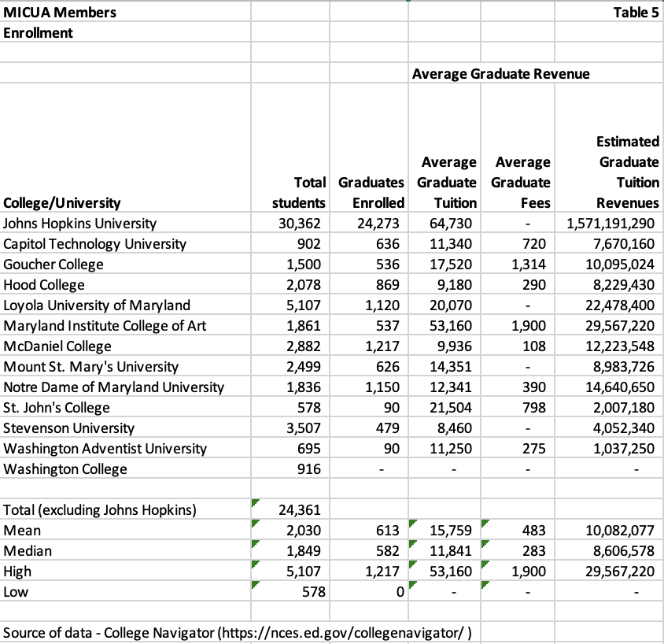Select the 1,571,191,290 revenue value for Johns Hopkins

click(x=610, y=223)
